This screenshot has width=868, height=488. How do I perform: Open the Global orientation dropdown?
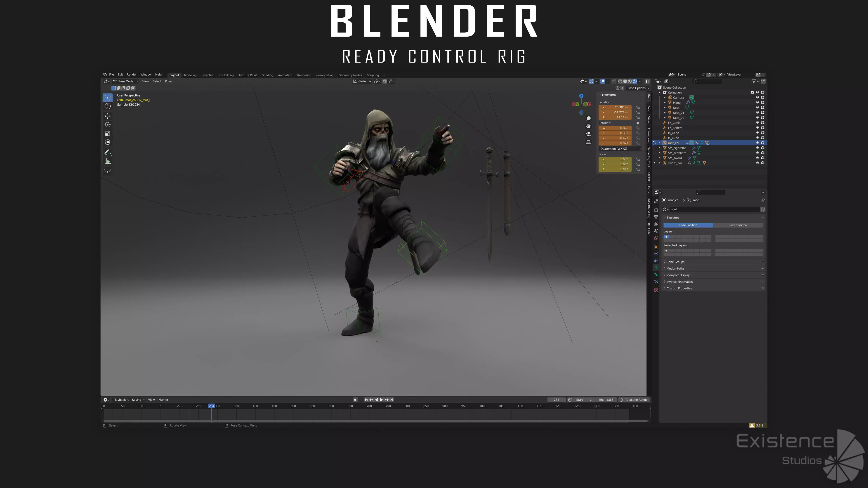pyautogui.click(x=362, y=82)
